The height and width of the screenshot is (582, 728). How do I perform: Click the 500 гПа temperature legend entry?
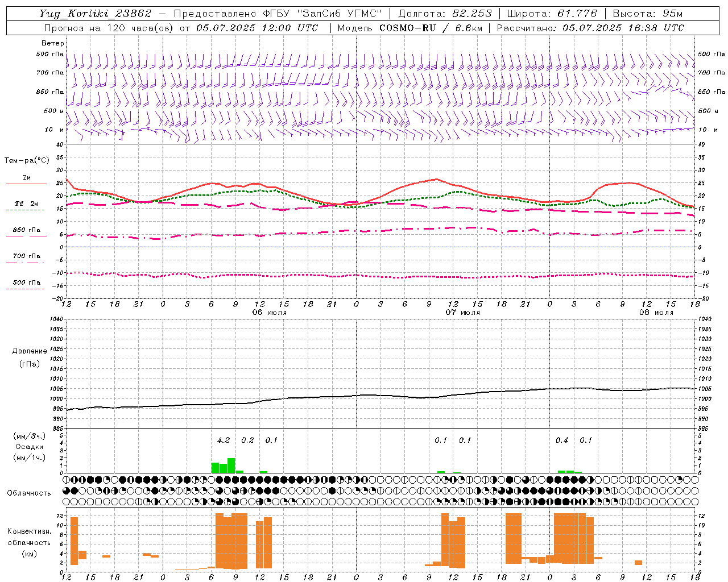[27, 282]
